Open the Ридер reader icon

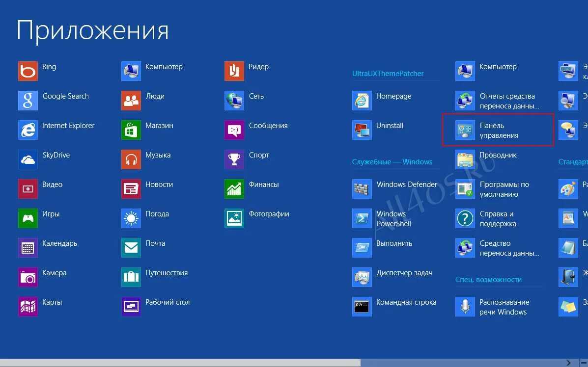coord(234,71)
